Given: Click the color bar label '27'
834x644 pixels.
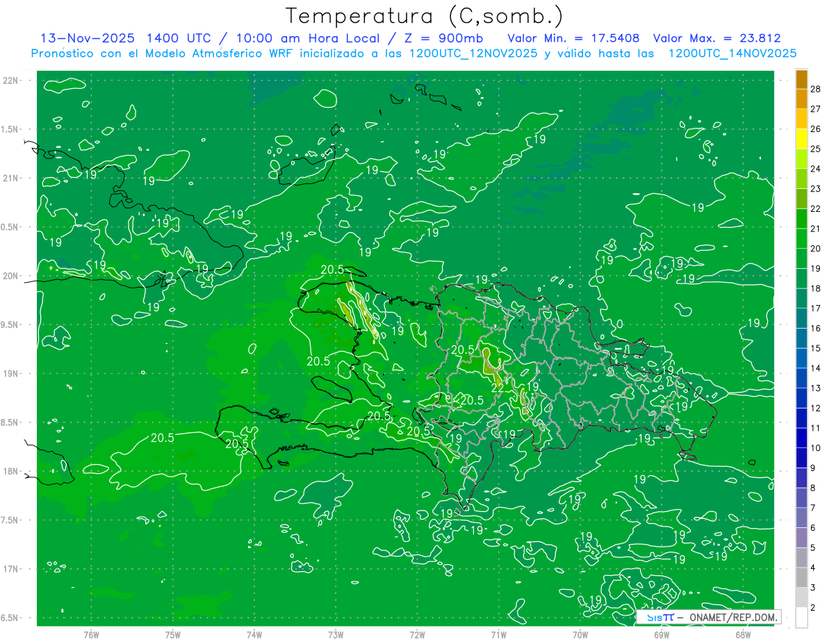Looking at the screenshot, I should click(816, 109).
